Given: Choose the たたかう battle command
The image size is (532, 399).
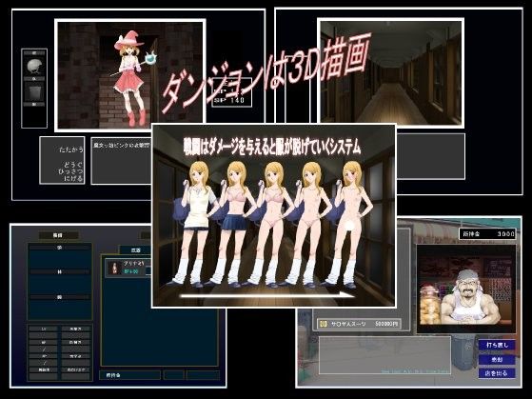Looking at the screenshot, I should point(71,150).
